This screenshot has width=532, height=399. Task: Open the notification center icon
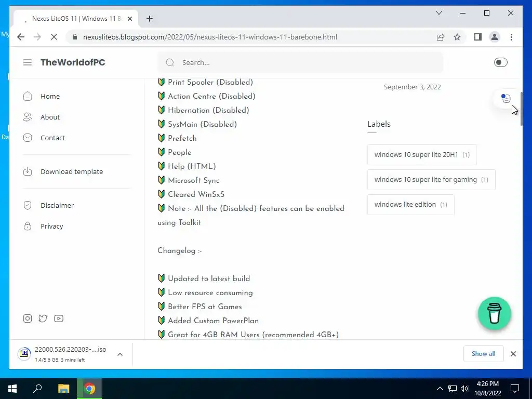click(515, 389)
